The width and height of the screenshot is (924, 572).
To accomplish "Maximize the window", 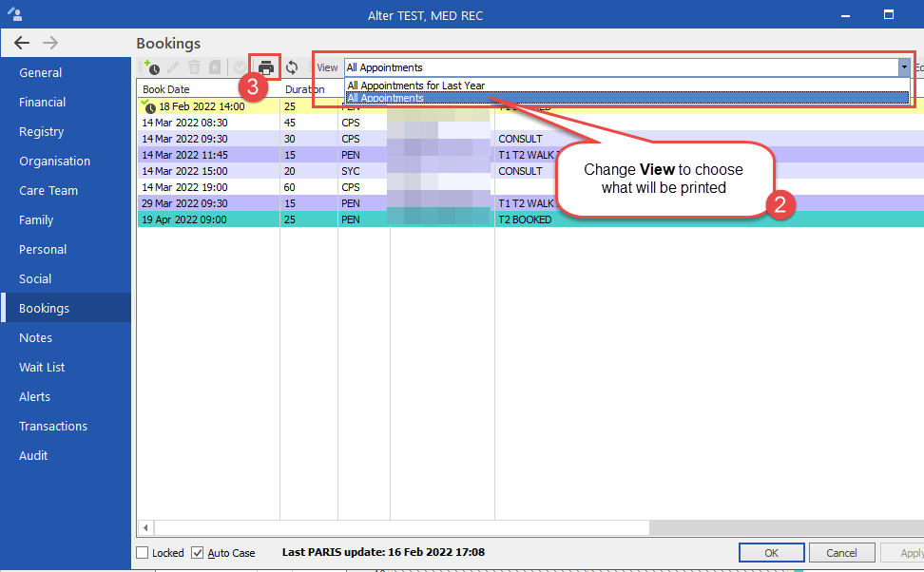I will click(x=889, y=14).
